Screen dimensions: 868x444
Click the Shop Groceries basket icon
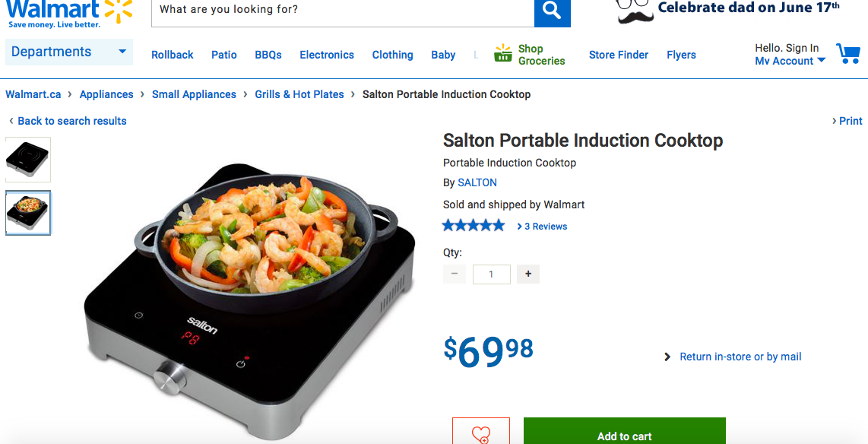tap(502, 53)
